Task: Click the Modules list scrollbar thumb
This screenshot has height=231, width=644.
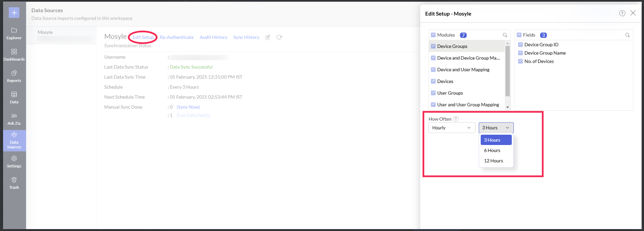Action: (507, 71)
